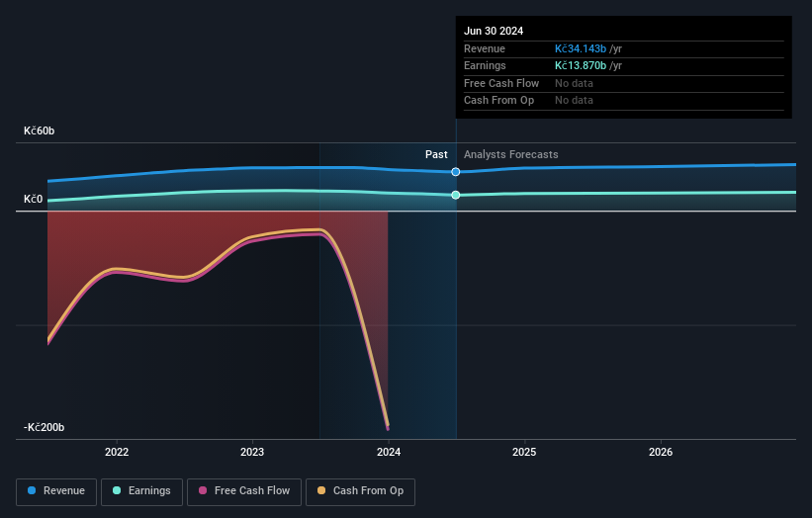The image size is (812, 518).
Task: Toggle the Cash From Op legend button
Action: point(360,491)
